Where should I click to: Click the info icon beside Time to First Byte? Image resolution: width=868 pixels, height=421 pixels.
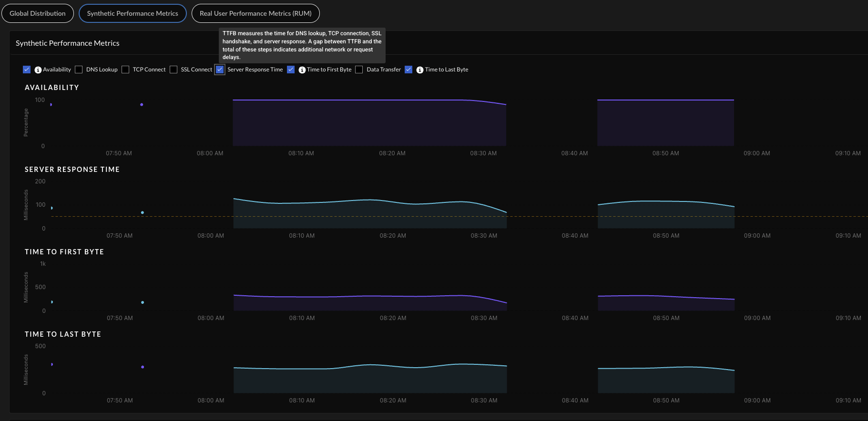302,70
